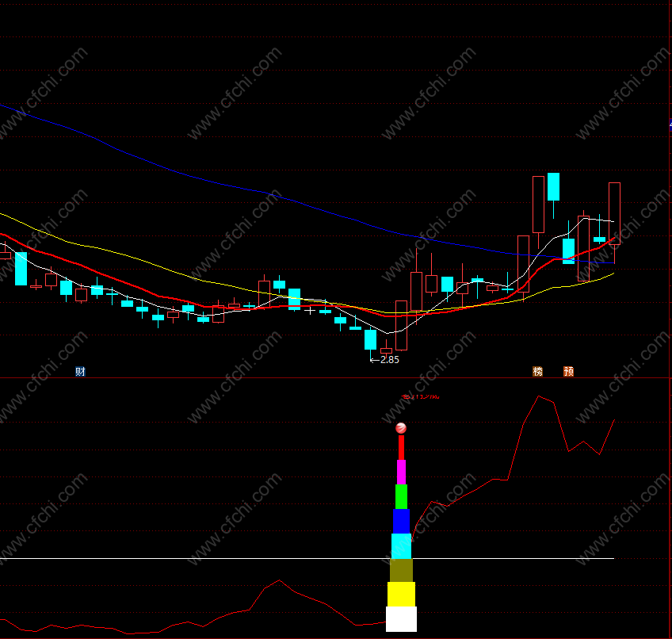Select the blue block of signal column

coord(401,521)
